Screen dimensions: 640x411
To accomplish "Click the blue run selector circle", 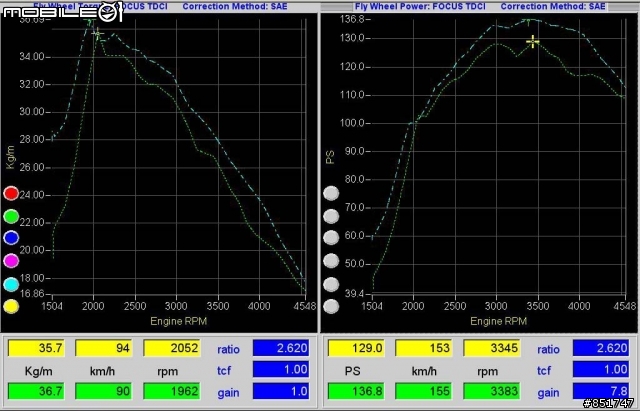I will (11, 238).
